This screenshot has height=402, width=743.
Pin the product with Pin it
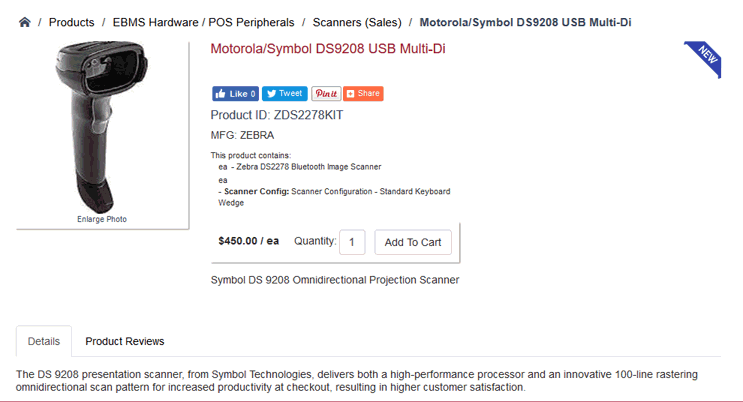pos(326,94)
